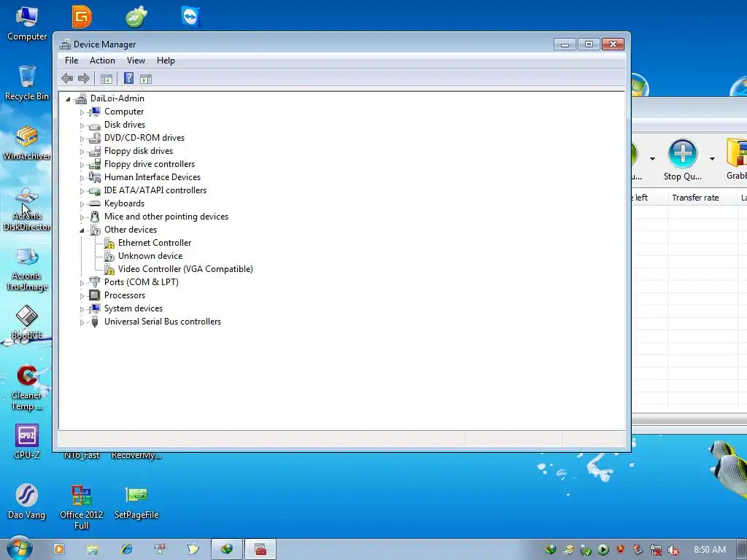The height and width of the screenshot is (560, 747).
Task: Click the TeamViewer desktop icon
Action: 191,17
